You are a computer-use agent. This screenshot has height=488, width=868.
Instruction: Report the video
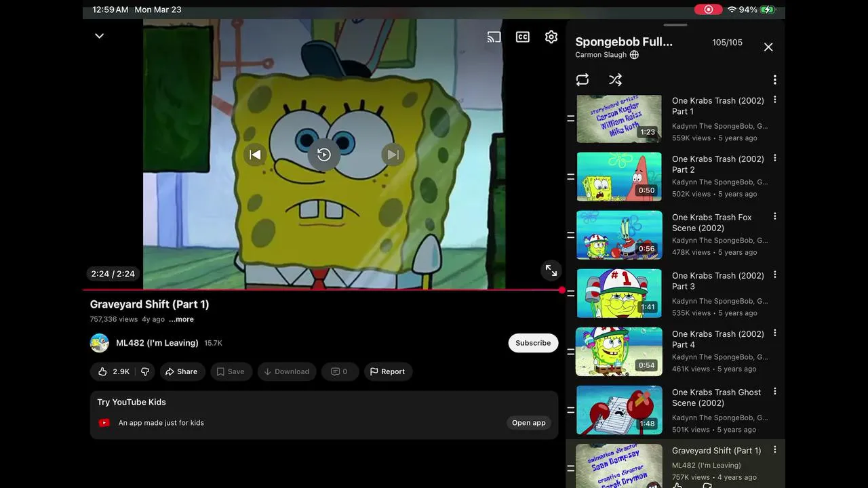coord(389,371)
